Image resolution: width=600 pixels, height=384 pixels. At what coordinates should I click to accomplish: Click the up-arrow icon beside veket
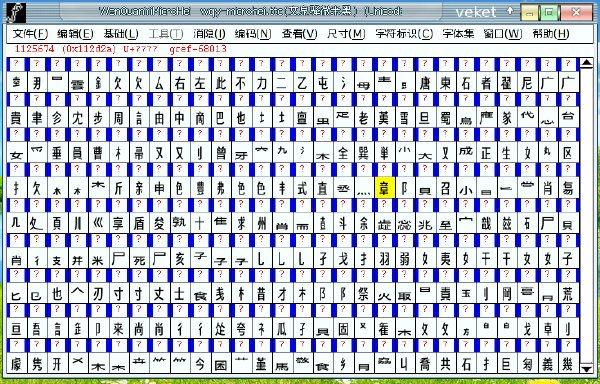[x=510, y=11]
